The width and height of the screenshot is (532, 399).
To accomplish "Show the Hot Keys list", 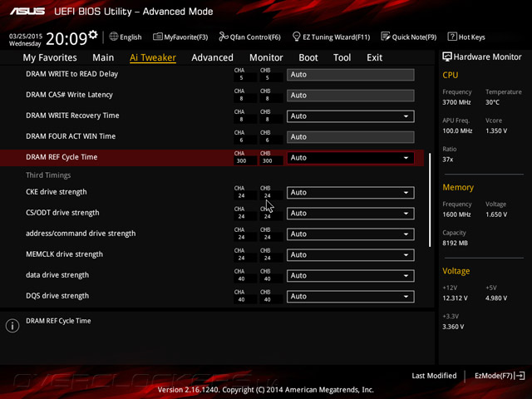I will (x=466, y=37).
